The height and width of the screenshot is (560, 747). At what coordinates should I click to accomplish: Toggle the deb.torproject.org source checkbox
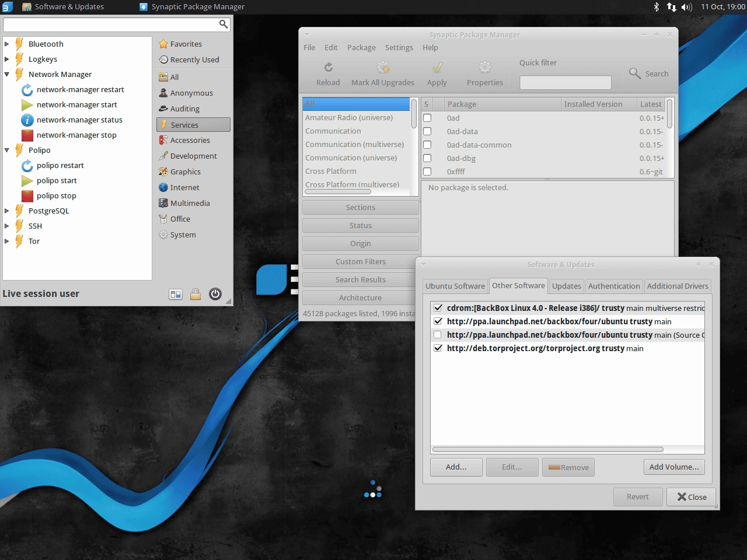pyautogui.click(x=438, y=348)
